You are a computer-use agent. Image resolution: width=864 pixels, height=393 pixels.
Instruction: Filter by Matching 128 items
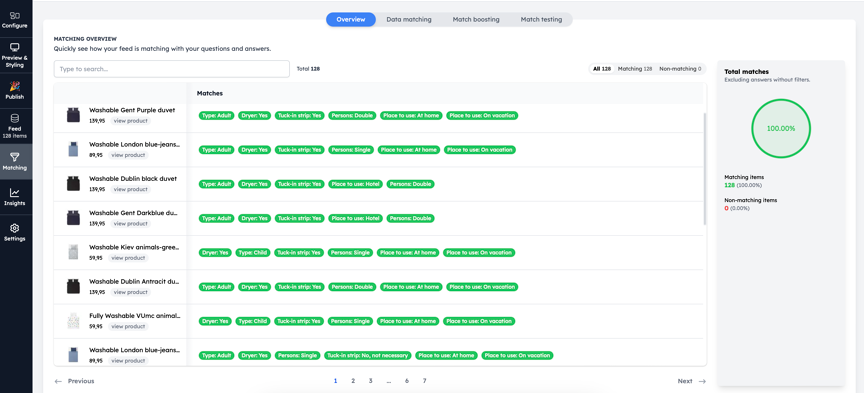[x=635, y=69]
